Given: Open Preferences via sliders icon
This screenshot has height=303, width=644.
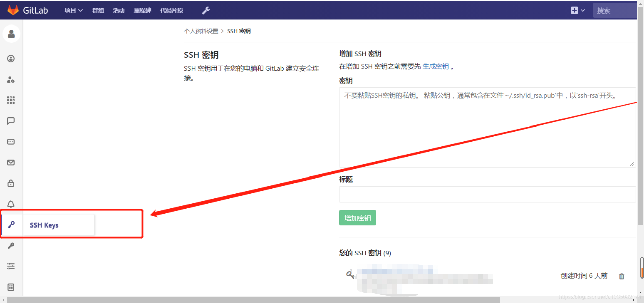Looking at the screenshot, I should point(11,266).
